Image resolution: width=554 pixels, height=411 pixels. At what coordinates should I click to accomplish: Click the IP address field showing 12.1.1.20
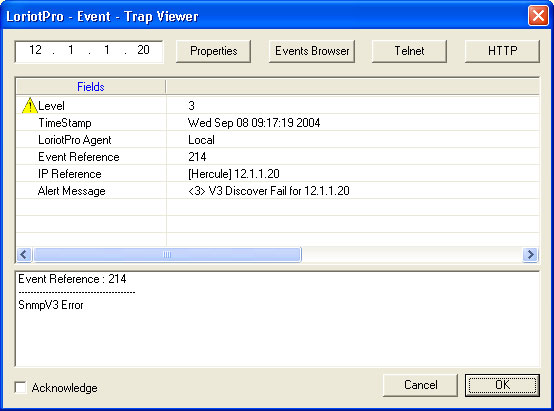point(89,51)
